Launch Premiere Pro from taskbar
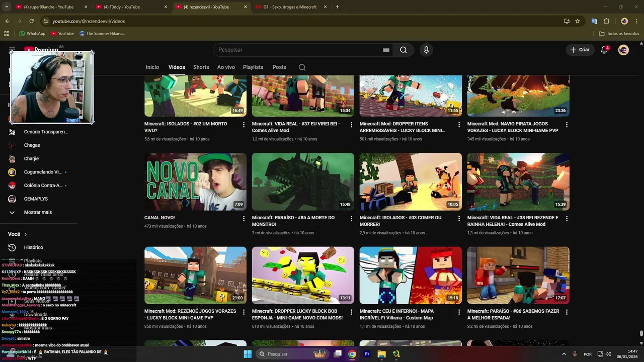644x362 pixels. (x=367, y=354)
